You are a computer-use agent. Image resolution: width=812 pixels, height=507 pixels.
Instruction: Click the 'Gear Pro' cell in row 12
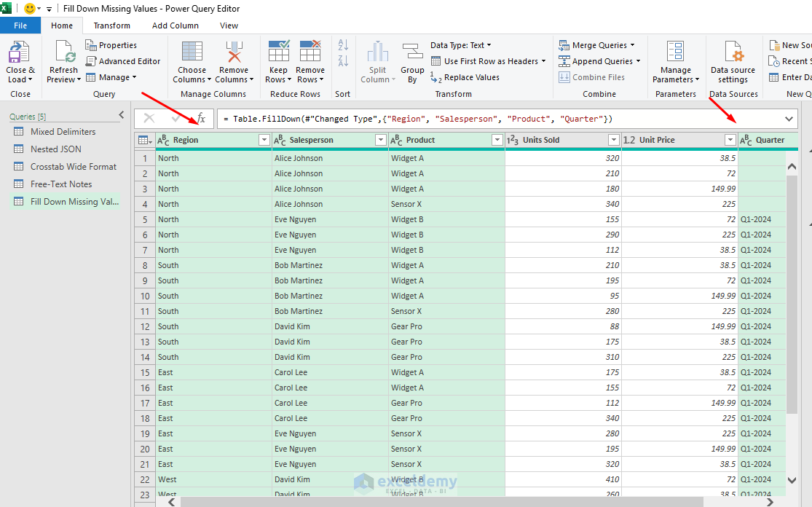point(447,327)
